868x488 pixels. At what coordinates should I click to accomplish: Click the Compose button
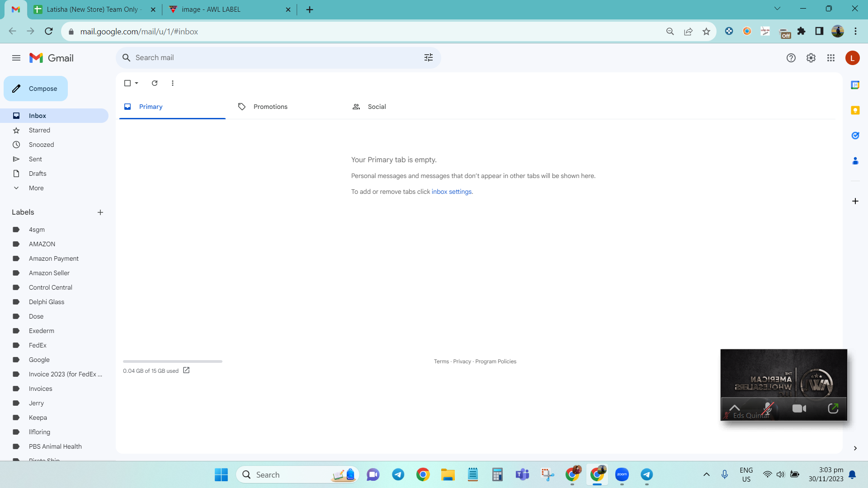click(x=36, y=89)
